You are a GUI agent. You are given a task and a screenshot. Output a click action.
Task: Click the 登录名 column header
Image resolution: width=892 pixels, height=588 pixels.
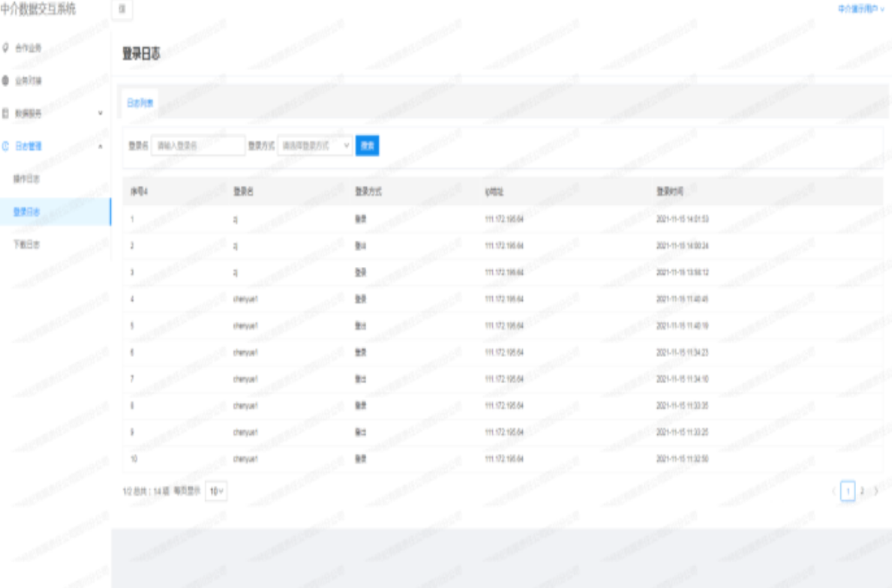[x=244, y=192]
